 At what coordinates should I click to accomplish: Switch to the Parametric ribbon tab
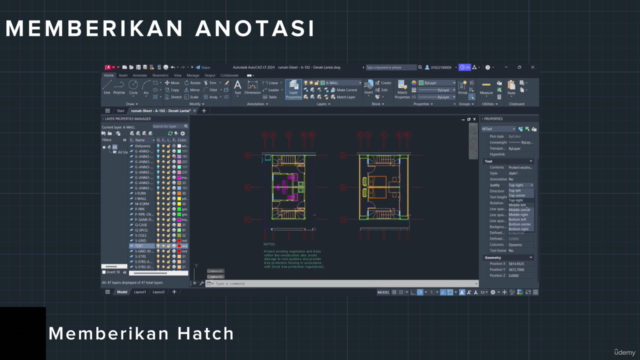[x=160, y=76]
